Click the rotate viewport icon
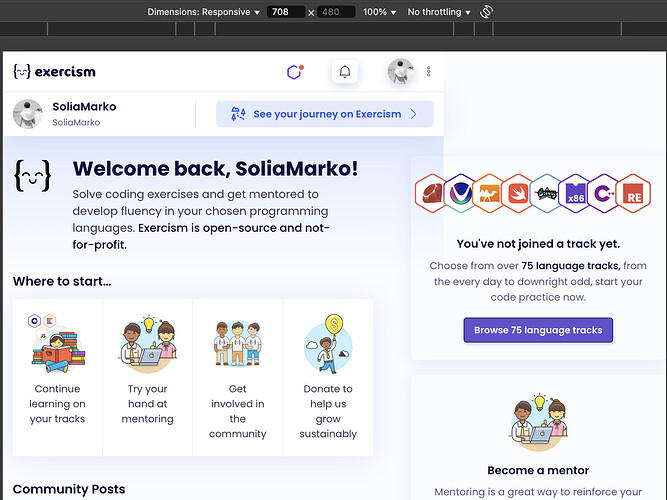The image size is (667, 500). pos(486,12)
